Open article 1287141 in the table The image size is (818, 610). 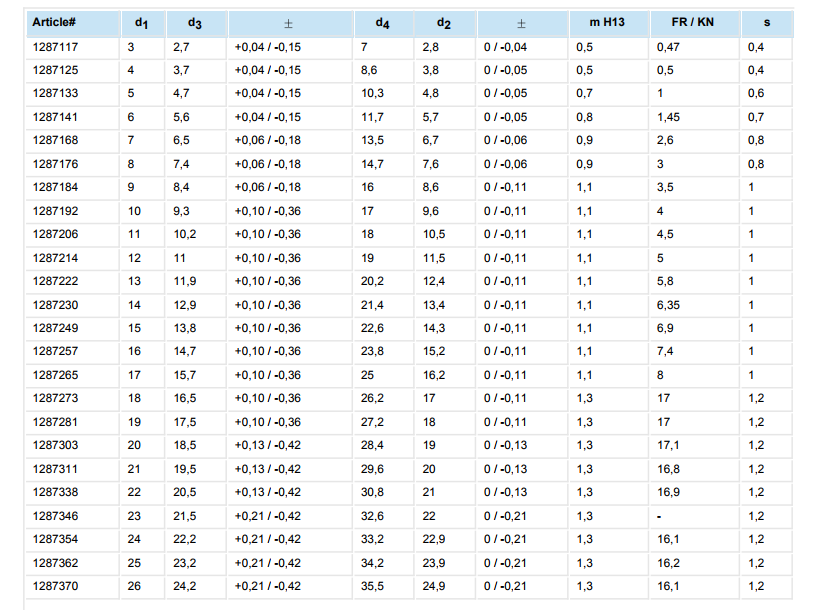[56, 117]
